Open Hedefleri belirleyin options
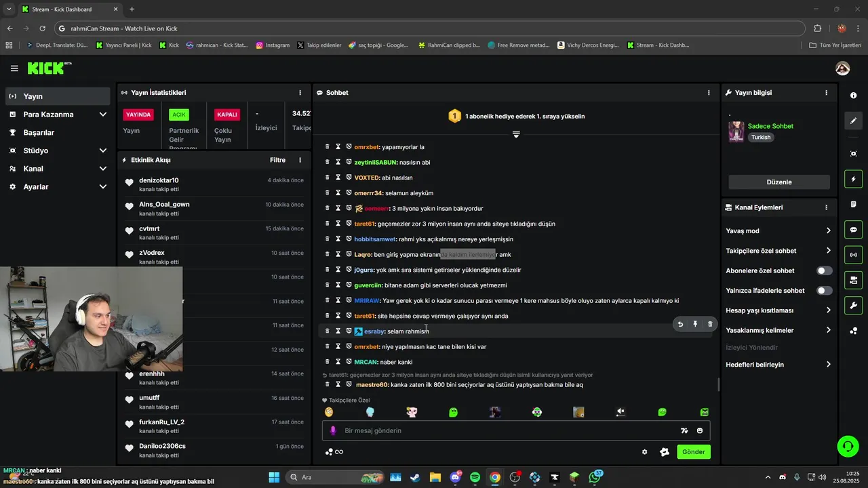 [x=778, y=365]
